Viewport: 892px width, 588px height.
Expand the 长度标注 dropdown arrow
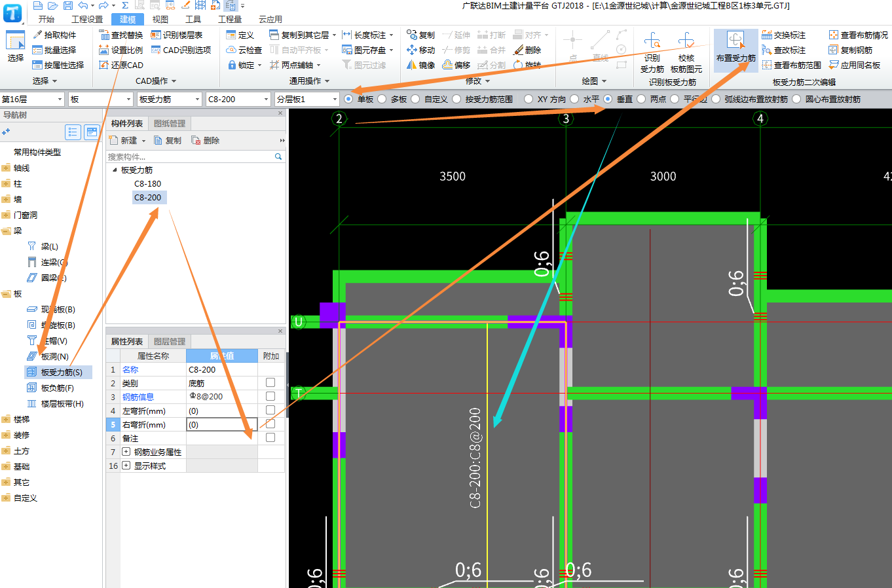click(392, 35)
